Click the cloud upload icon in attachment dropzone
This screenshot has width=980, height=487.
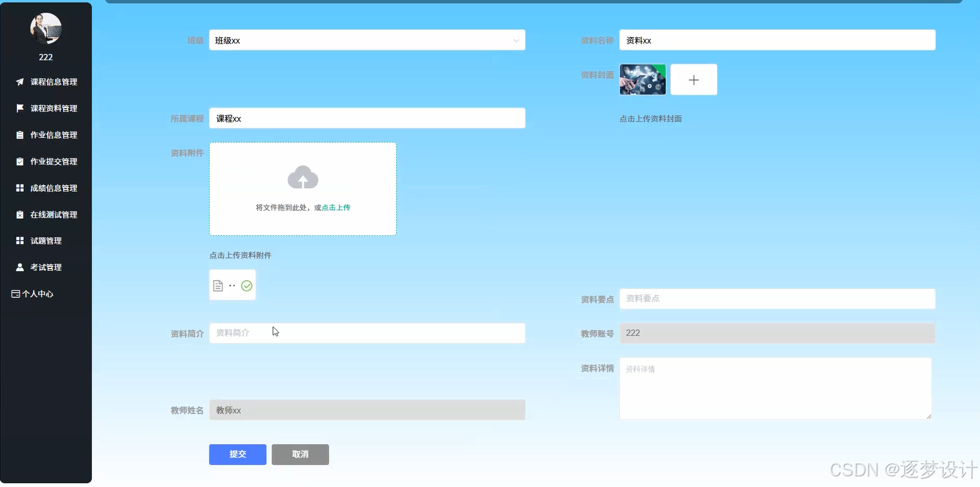[303, 177]
